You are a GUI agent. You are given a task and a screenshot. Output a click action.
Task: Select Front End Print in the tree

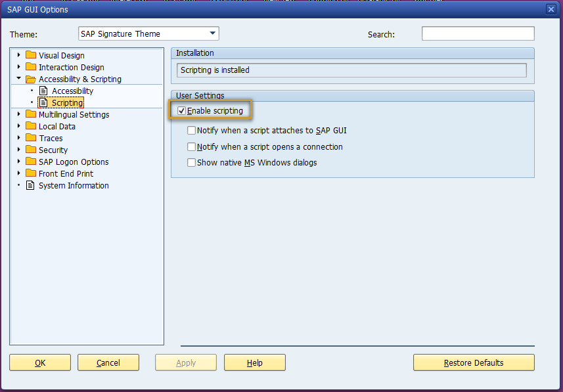pos(66,173)
